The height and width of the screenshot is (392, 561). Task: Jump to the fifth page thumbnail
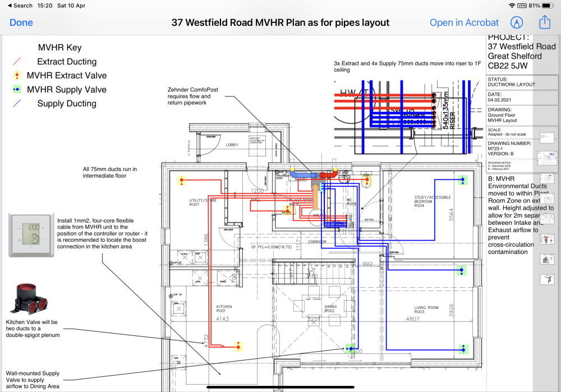[546, 219]
